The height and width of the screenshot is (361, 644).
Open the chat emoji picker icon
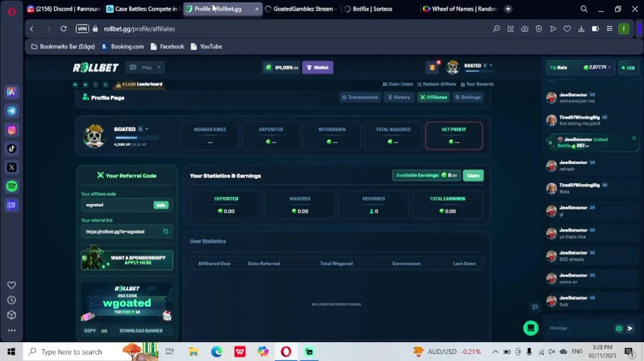tap(619, 328)
